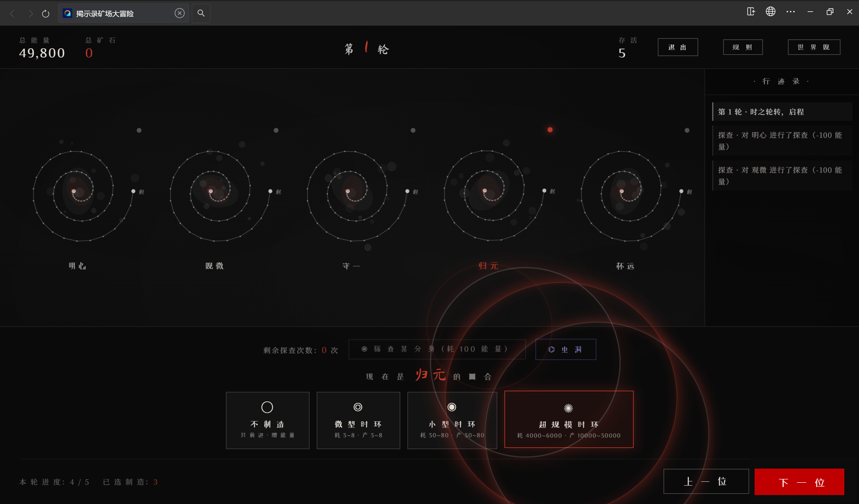Open the three-dot more menu
Viewport: 859px width, 504px height.
tap(790, 11)
